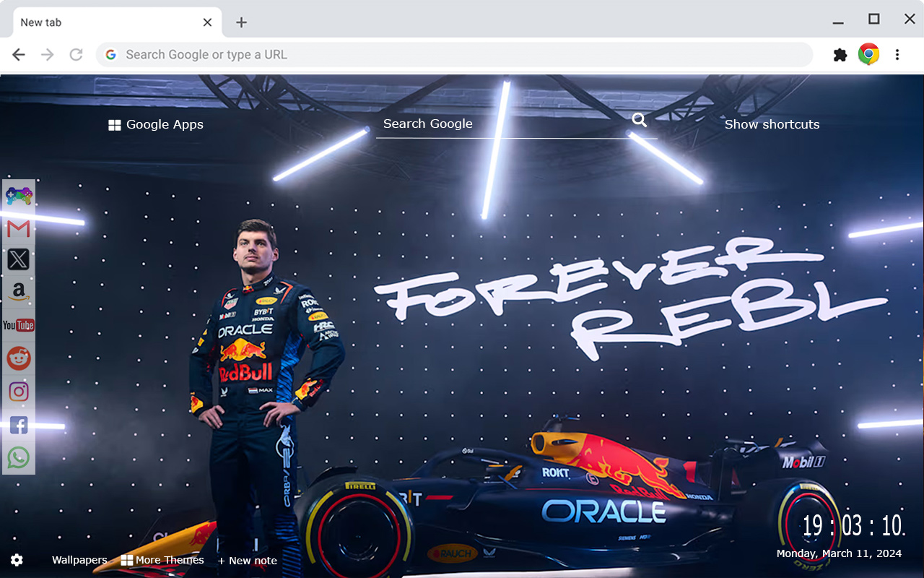
Task: Open the Reddit sidebar shortcut
Action: coord(19,358)
